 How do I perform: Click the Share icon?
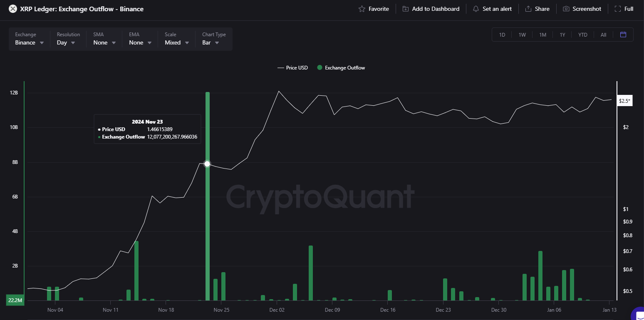528,9
